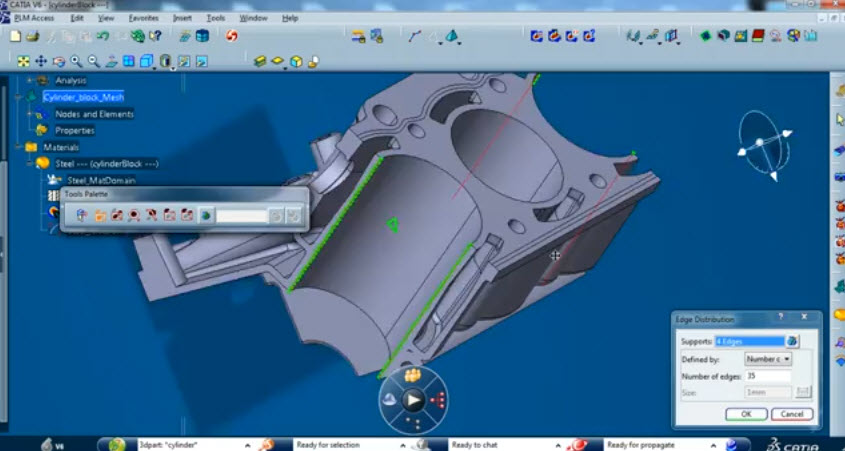Cancel the Edge Distribution dialog

792,414
